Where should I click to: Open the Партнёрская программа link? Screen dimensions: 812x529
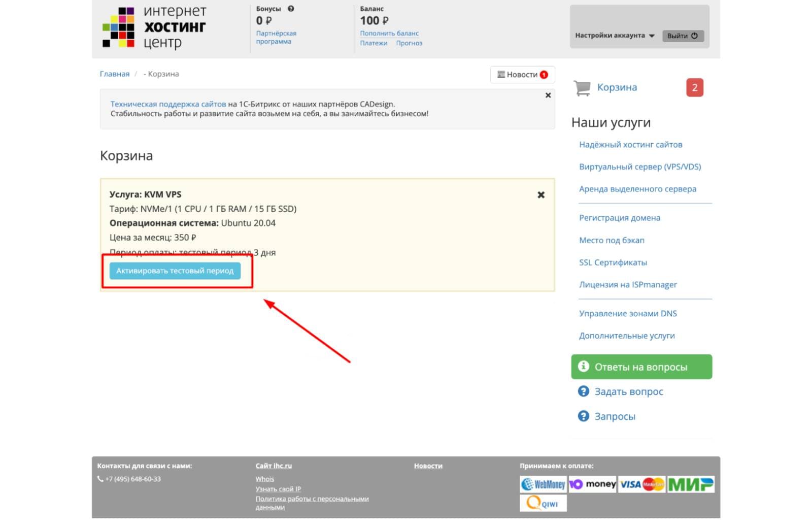[x=276, y=38]
